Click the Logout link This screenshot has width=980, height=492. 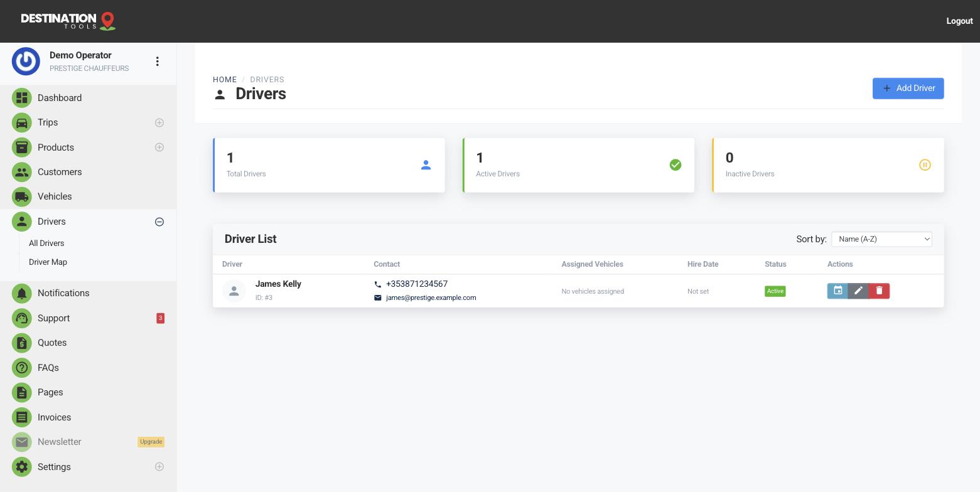(x=959, y=21)
